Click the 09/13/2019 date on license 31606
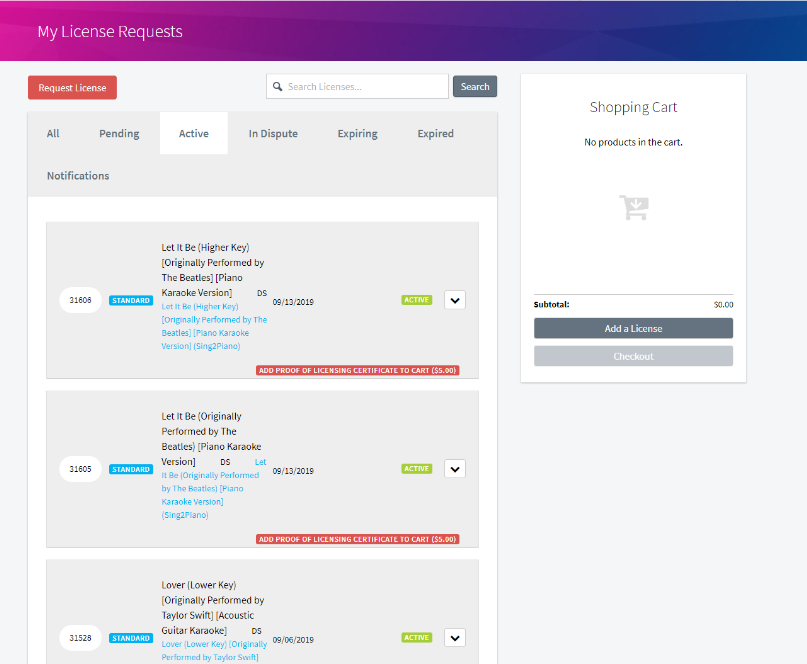Screen dimensions: 807x664 coord(293,302)
